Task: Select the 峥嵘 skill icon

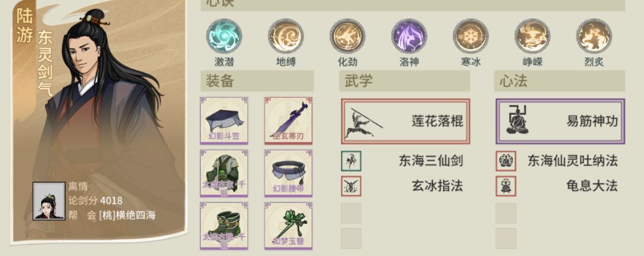Action: [532, 36]
